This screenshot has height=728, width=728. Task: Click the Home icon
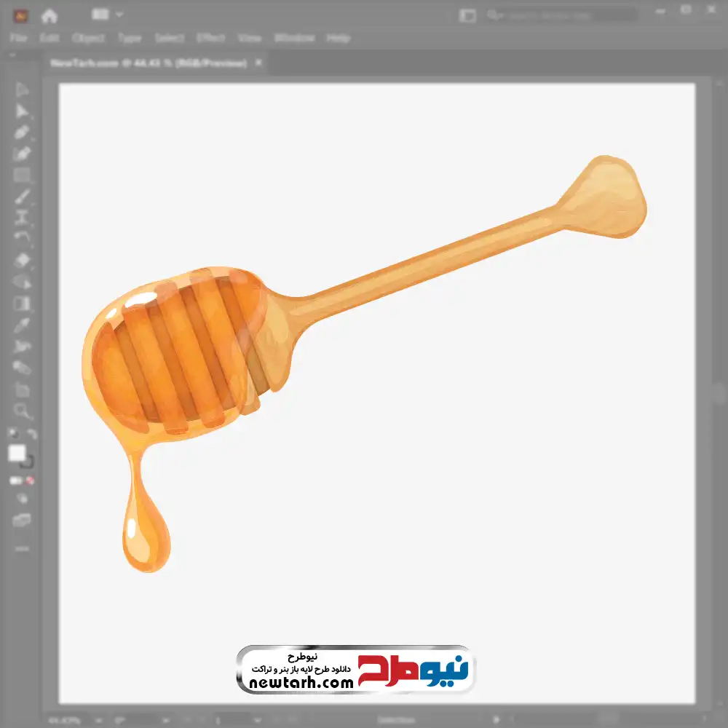point(50,15)
